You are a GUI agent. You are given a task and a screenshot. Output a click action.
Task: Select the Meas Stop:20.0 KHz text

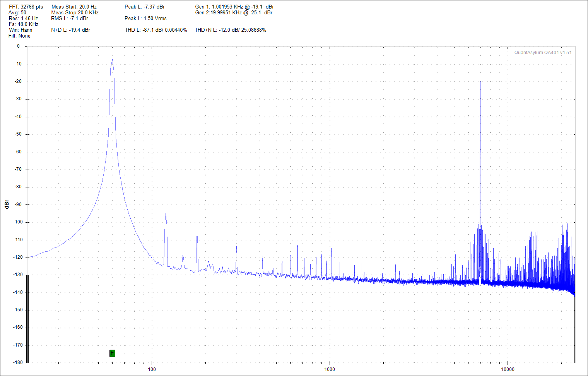click(75, 13)
